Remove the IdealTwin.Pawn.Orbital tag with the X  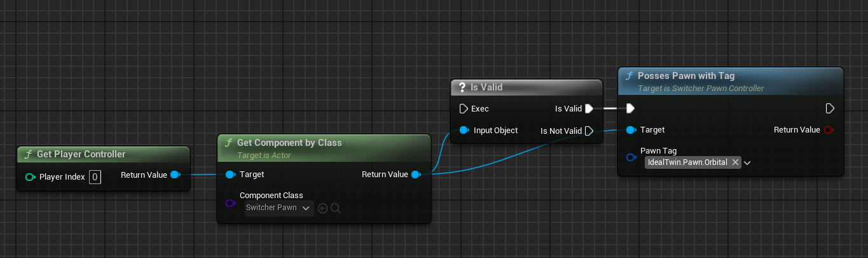click(x=735, y=162)
